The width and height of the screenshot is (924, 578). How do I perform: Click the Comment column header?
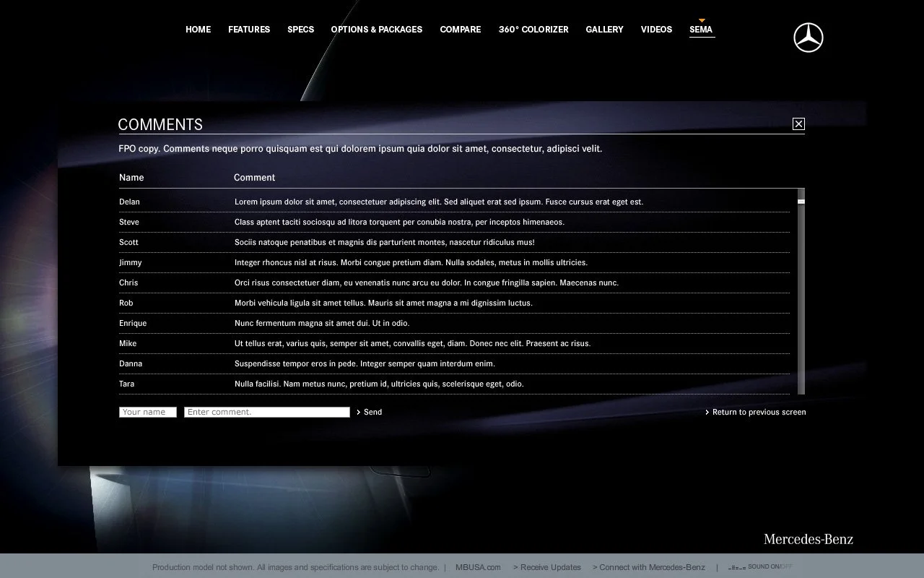pyautogui.click(x=254, y=177)
